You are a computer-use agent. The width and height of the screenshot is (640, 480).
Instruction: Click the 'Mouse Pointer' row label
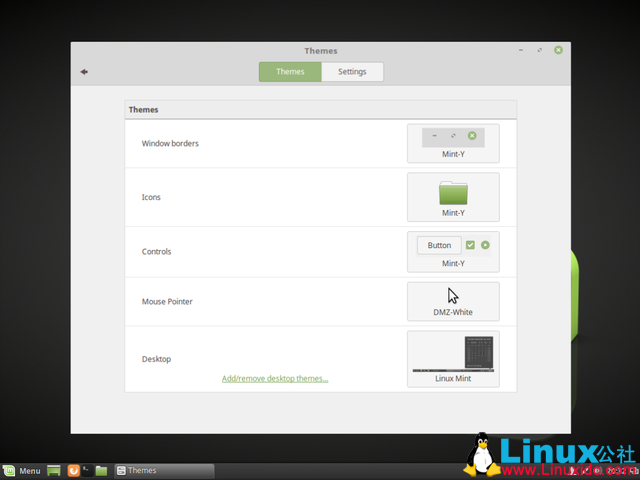pyautogui.click(x=167, y=302)
